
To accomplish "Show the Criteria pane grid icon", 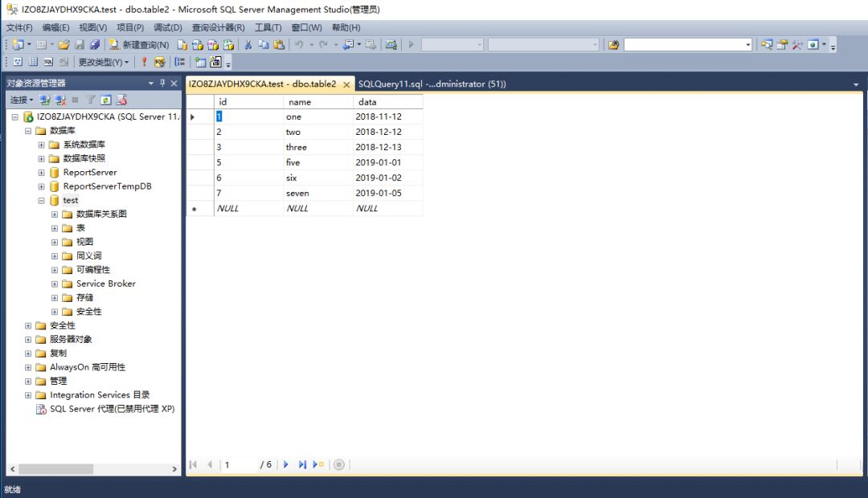I will (33, 62).
